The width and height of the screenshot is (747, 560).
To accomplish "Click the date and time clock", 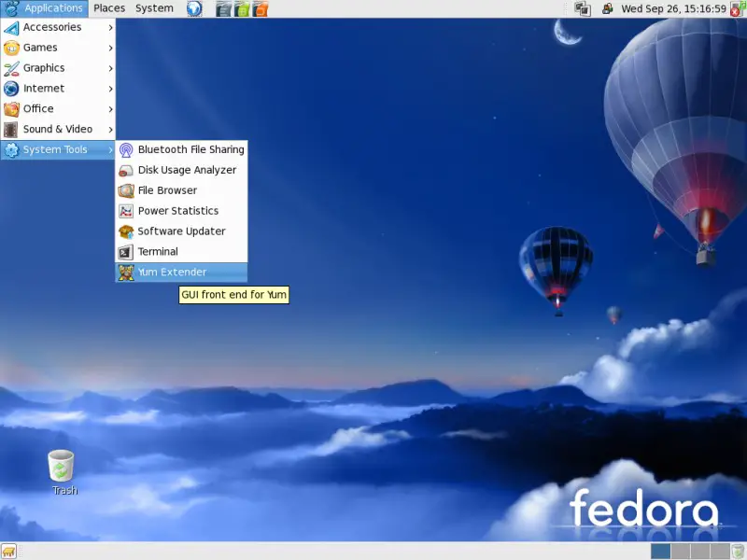I will 673,8.
